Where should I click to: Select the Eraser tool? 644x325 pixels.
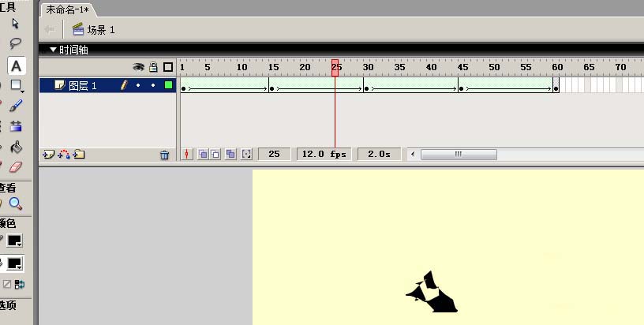16,166
